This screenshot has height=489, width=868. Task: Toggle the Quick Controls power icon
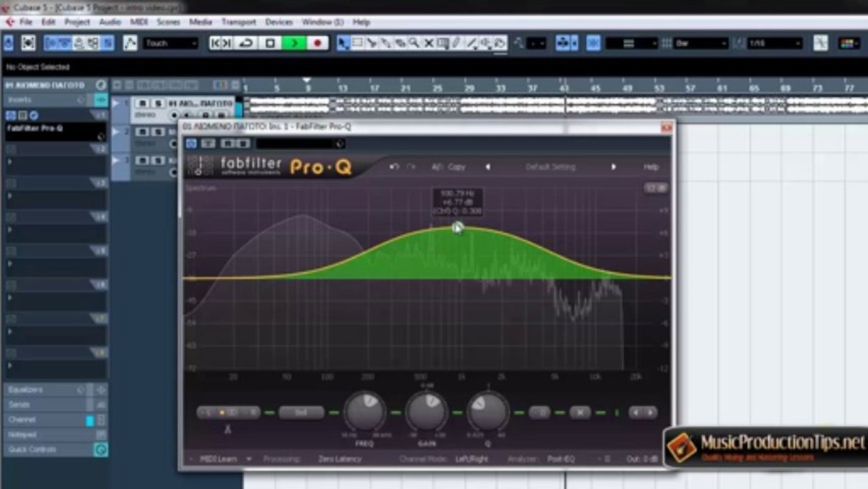click(x=100, y=450)
